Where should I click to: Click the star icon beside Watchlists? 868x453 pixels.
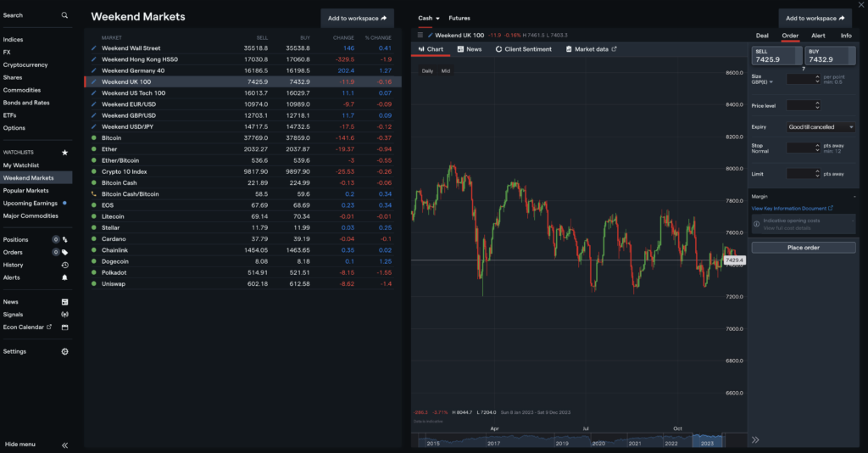tap(64, 152)
